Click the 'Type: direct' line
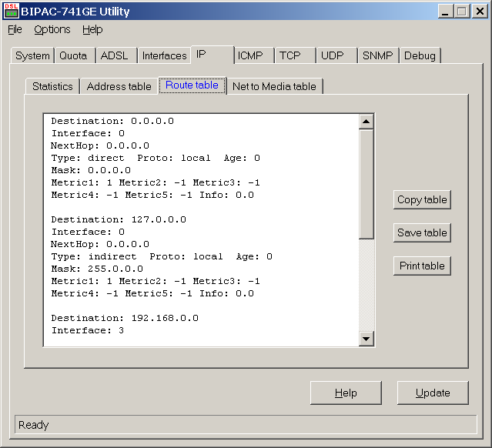The width and height of the screenshot is (492, 448). pos(156,158)
